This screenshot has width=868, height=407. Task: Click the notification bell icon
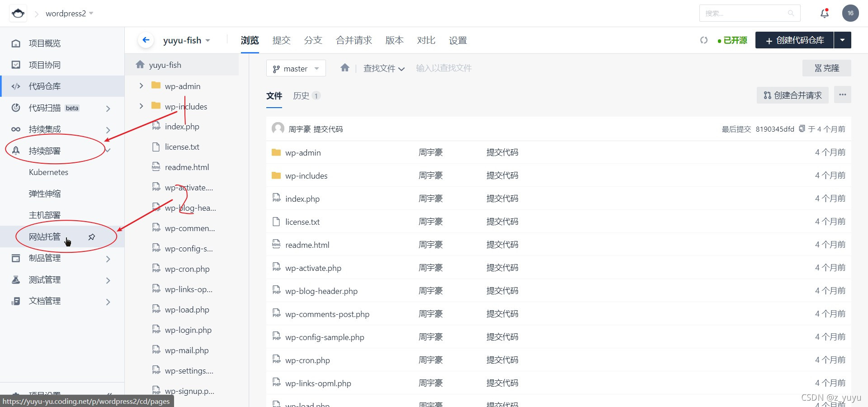click(x=824, y=13)
